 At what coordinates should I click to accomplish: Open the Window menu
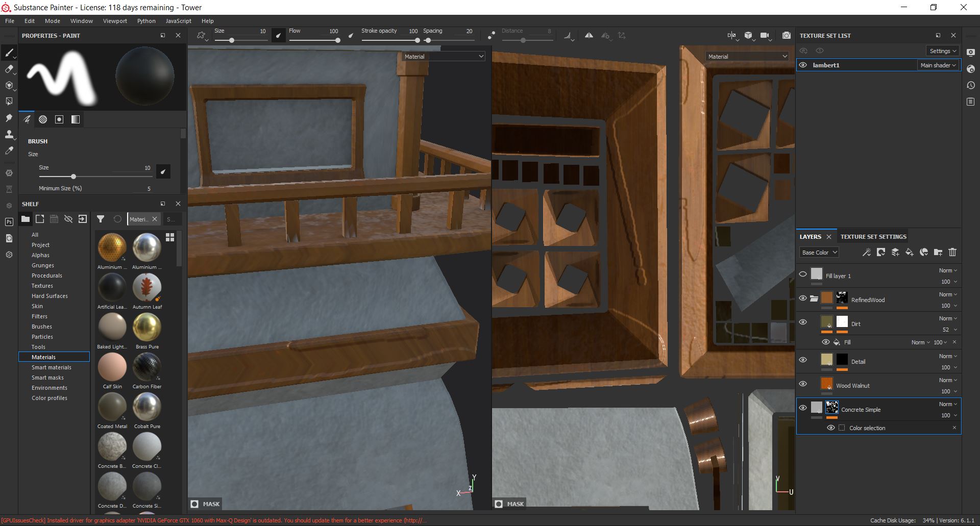(82, 21)
